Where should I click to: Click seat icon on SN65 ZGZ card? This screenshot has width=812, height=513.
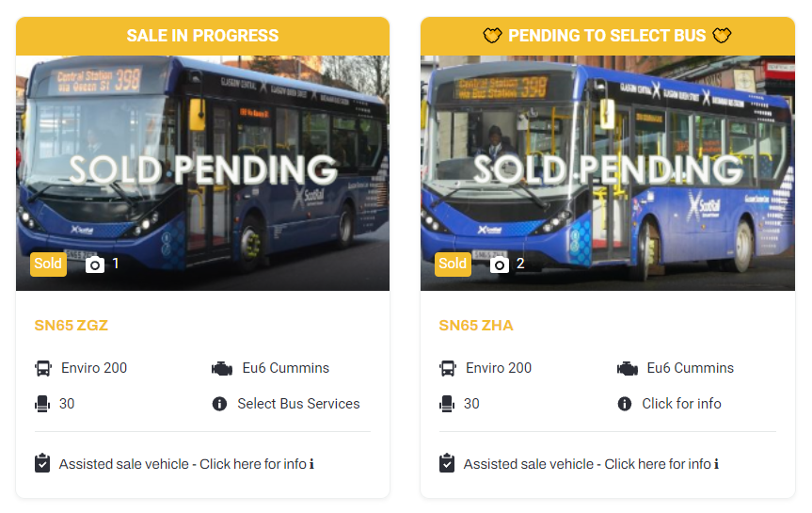click(x=43, y=404)
